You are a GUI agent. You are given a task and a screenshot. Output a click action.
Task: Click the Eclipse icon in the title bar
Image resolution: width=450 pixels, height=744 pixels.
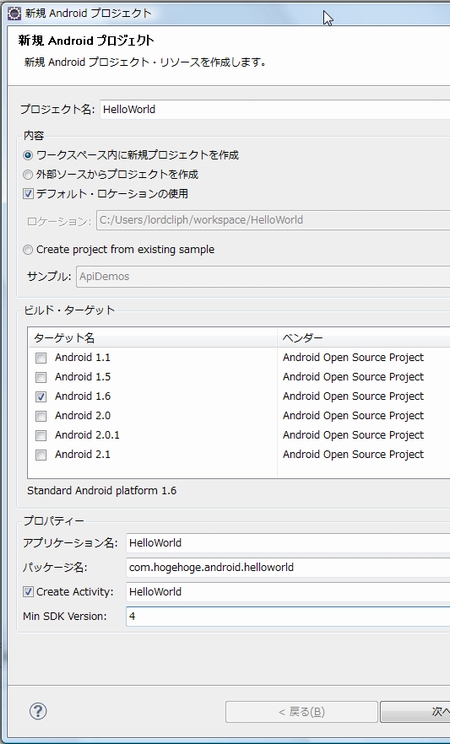(x=14, y=13)
